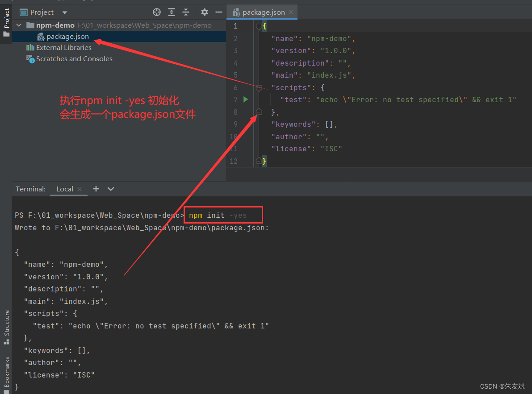
Task: Select the Local terminal tab
Action: (64, 189)
